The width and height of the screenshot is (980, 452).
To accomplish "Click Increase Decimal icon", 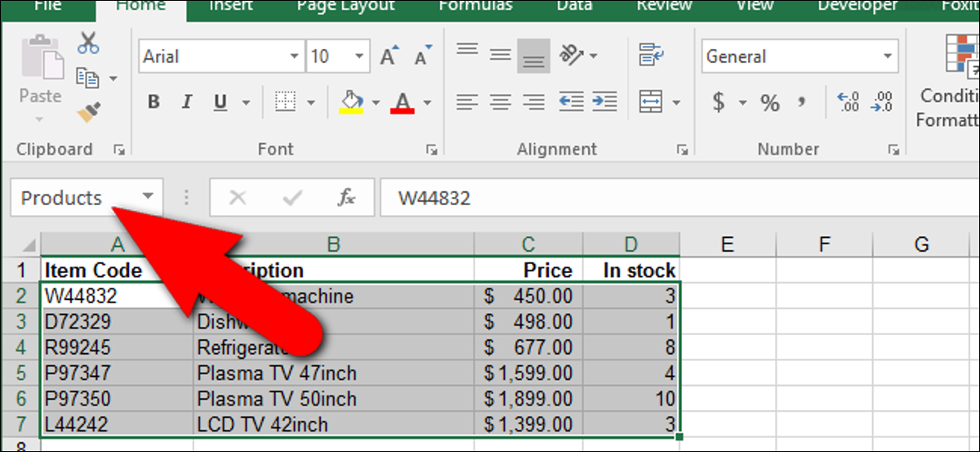I will pos(849,102).
